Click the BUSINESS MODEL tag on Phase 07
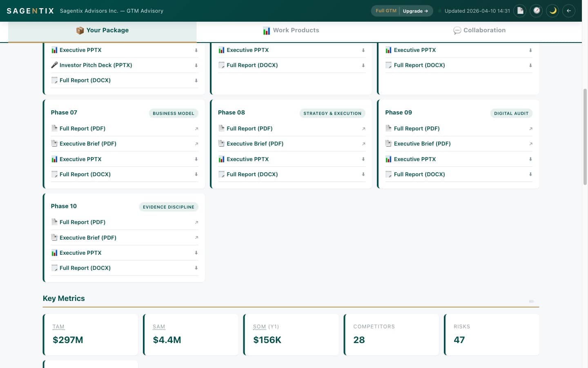 coord(174,113)
